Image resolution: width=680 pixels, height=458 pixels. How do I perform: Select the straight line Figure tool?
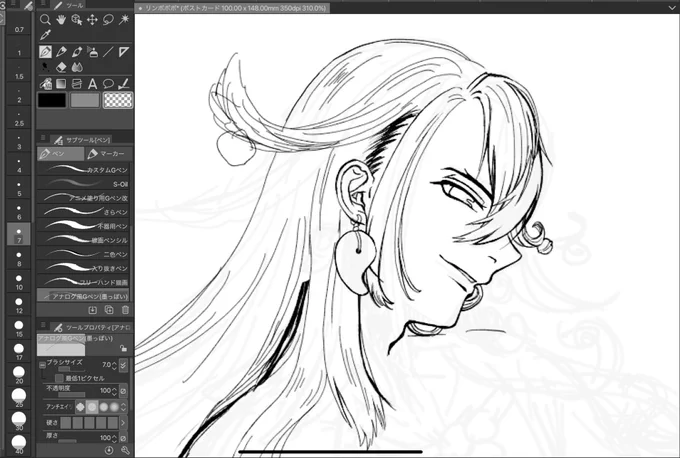[108, 52]
